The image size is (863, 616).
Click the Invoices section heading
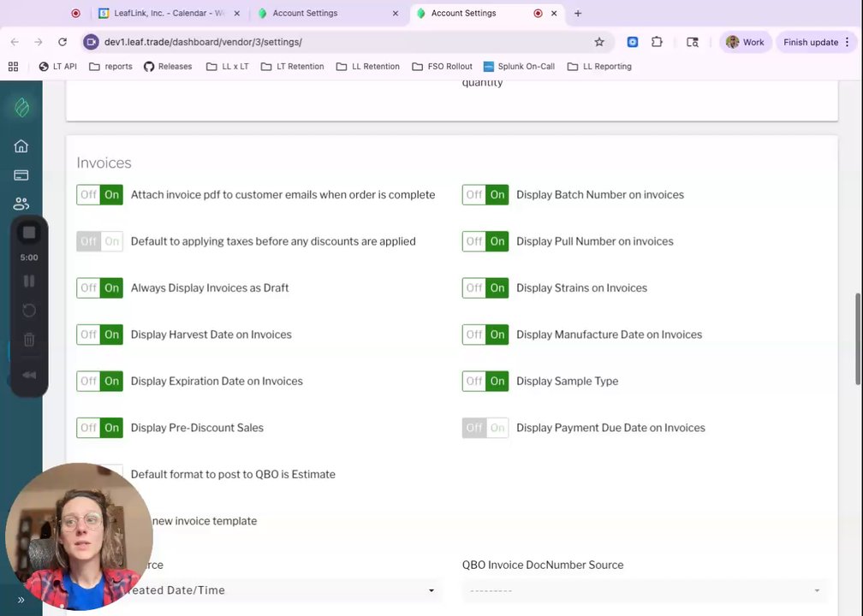click(x=104, y=163)
